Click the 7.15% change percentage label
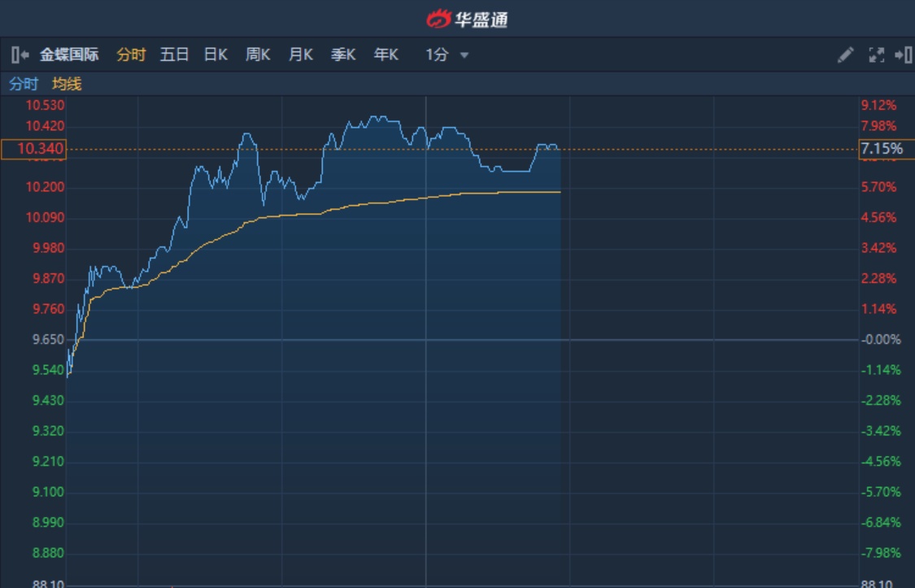Viewport: 915px width, 588px height. (882, 149)
